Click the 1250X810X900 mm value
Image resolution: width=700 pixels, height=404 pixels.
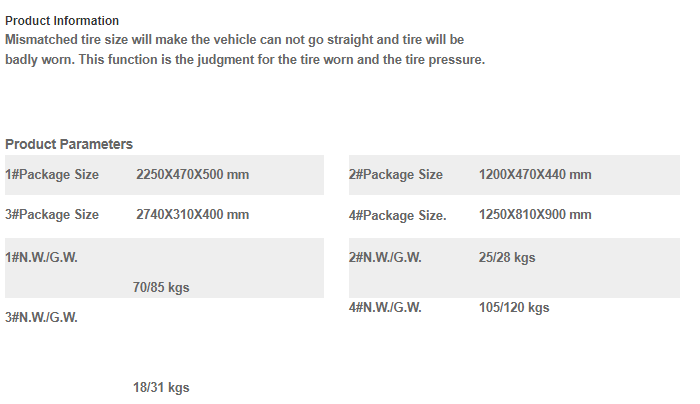click(x=535, y=215)
